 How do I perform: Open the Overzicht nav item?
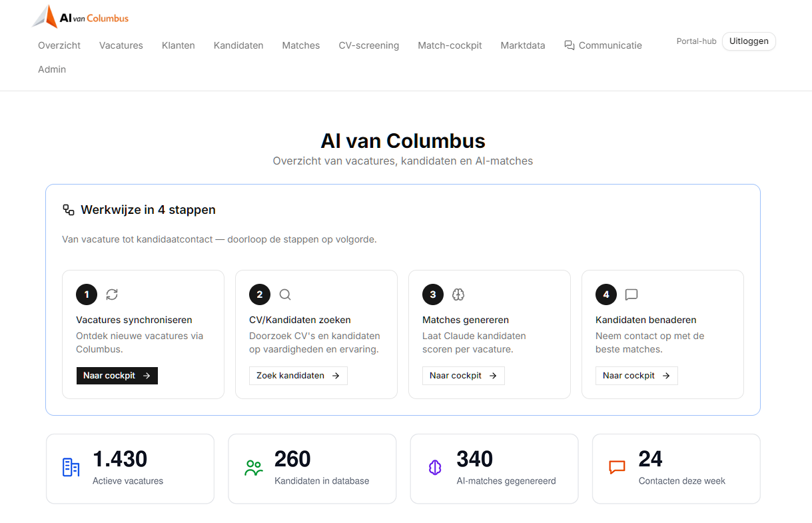point(59,45)
